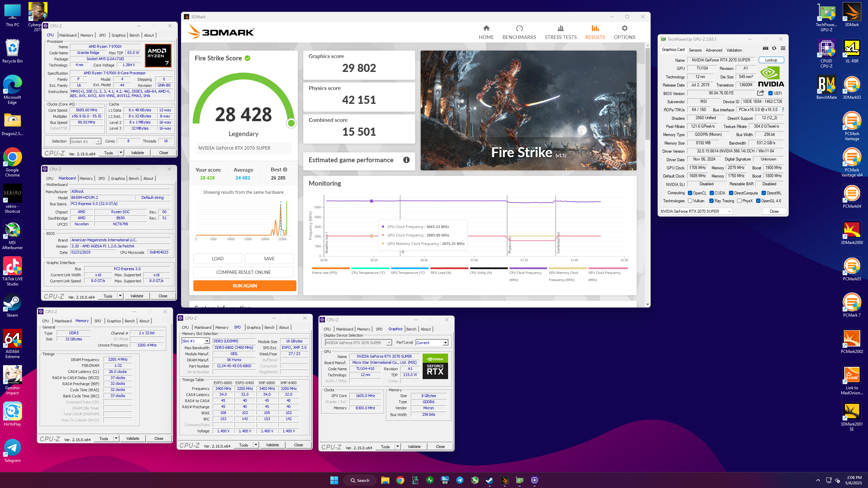The height and width of the screenshot is (488, 868).
Task: Open the display device dropdown in CPU-Z Graphics
Action: 359,343
